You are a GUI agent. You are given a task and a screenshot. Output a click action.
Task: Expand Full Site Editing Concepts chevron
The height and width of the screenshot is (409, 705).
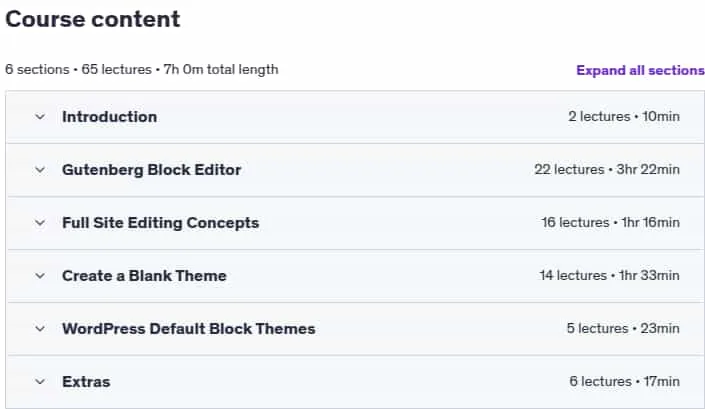point(40,223)
